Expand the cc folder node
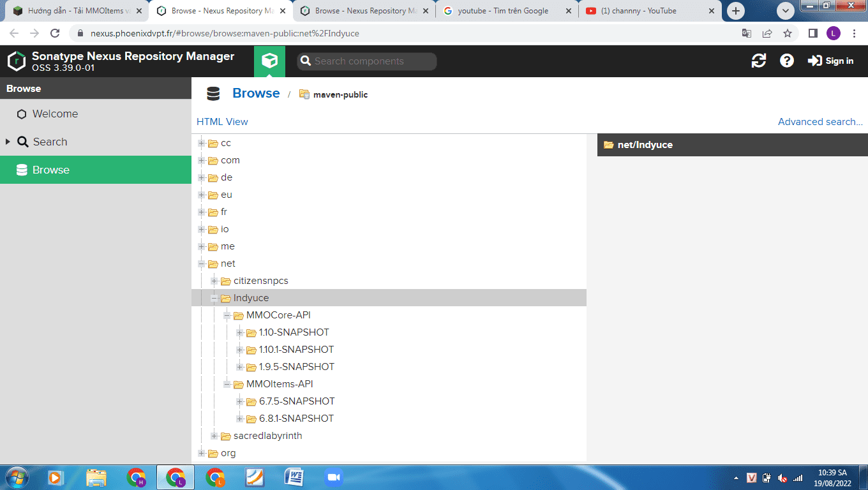868x490 pixels. (202, 143)
